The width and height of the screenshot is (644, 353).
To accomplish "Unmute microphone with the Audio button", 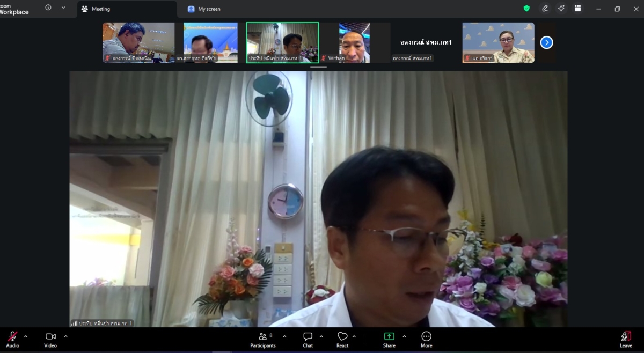I will point(12,339).
